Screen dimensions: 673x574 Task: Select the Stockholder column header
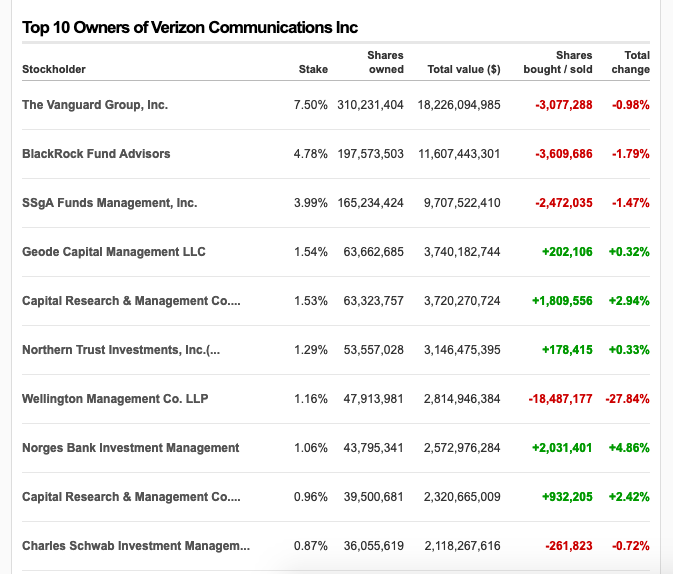click(x=54, y=69)
